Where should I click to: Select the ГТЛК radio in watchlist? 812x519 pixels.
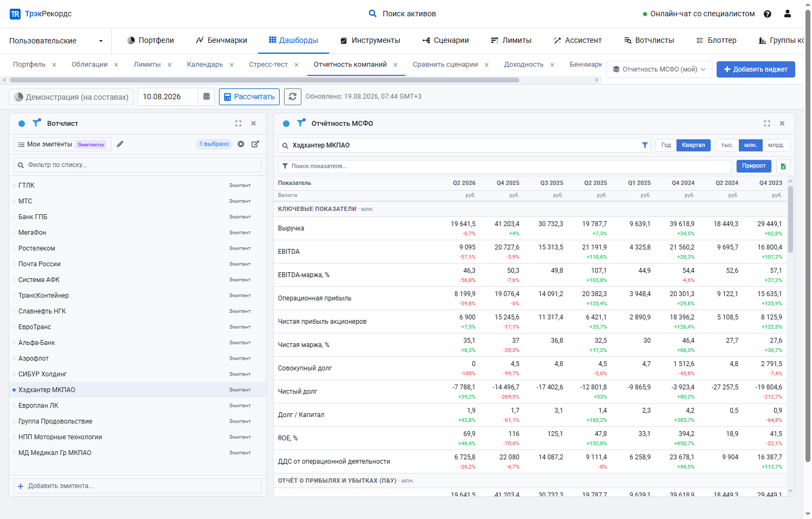tap(14, 185)
